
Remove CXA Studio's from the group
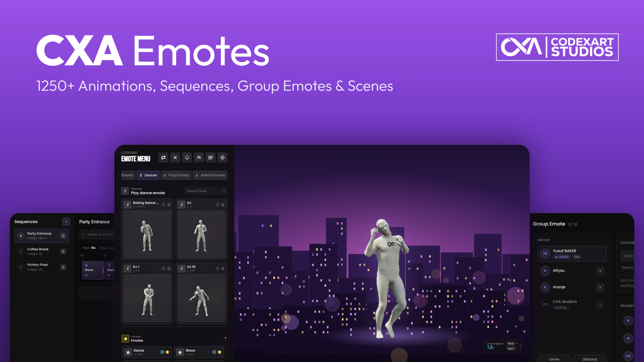click(600, 304)
